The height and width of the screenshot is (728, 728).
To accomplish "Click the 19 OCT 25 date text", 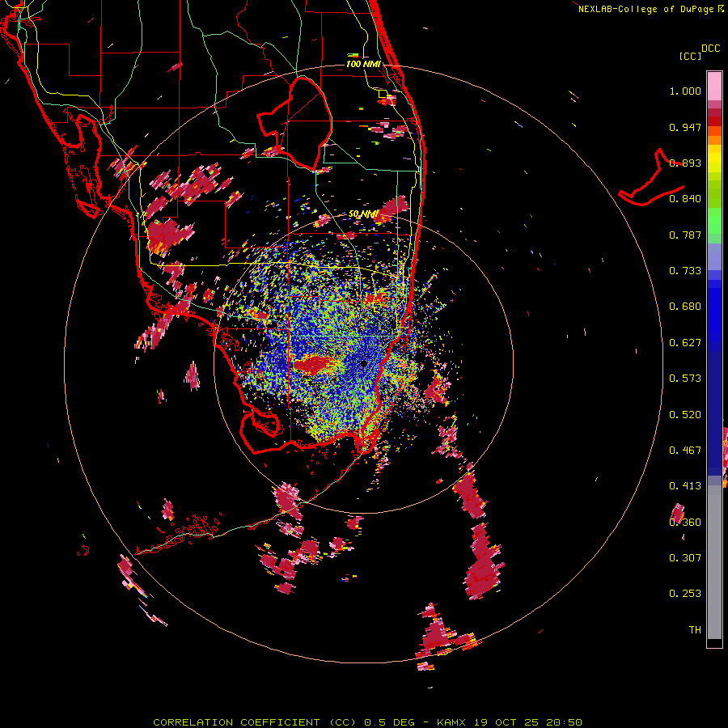I will pyautogui.click(x=506, y=722).
